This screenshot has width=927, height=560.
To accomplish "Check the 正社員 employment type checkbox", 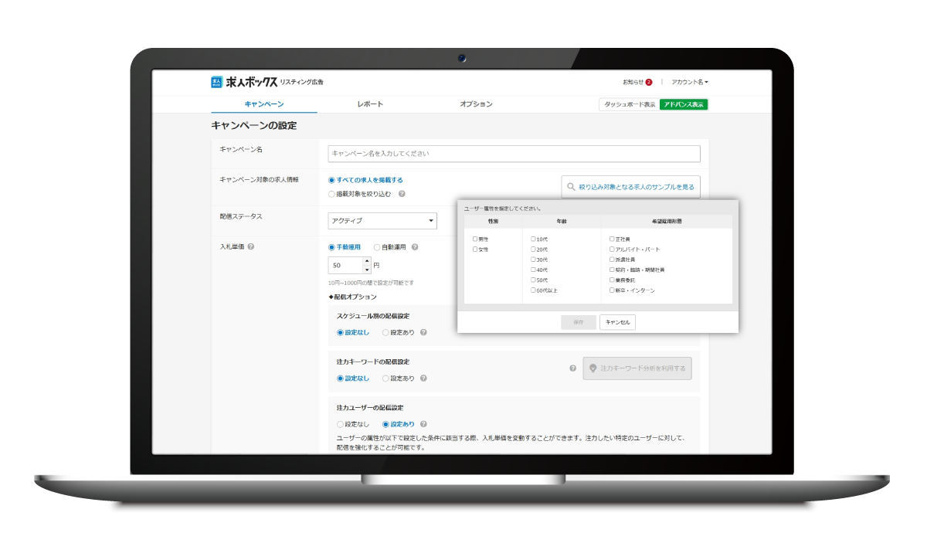I will tap(611, 239).
